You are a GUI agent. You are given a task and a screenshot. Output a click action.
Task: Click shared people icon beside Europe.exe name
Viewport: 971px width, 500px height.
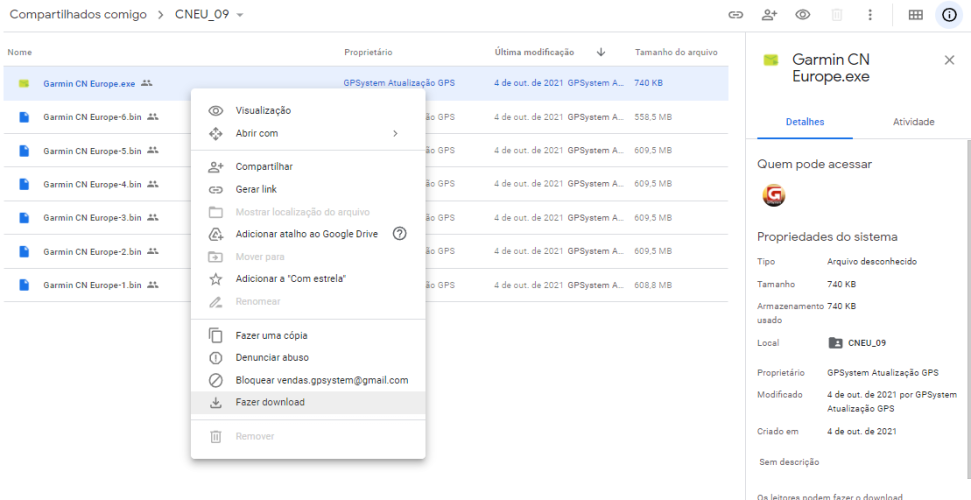[146, 83]
